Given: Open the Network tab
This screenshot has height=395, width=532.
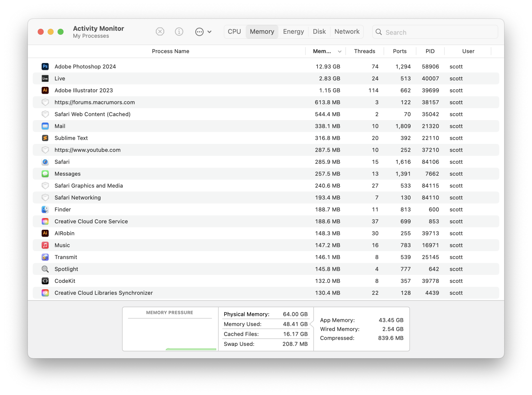Looking at the screenshot, I should (347, 32).
